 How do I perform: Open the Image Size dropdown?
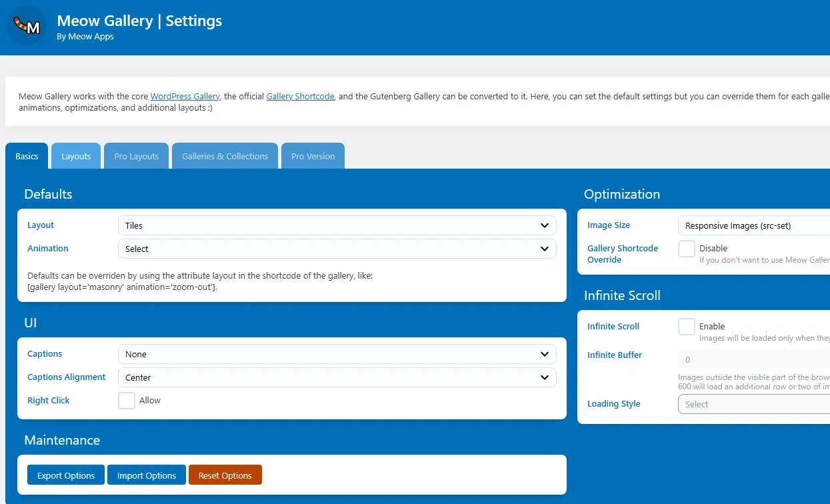click(753, 225)
